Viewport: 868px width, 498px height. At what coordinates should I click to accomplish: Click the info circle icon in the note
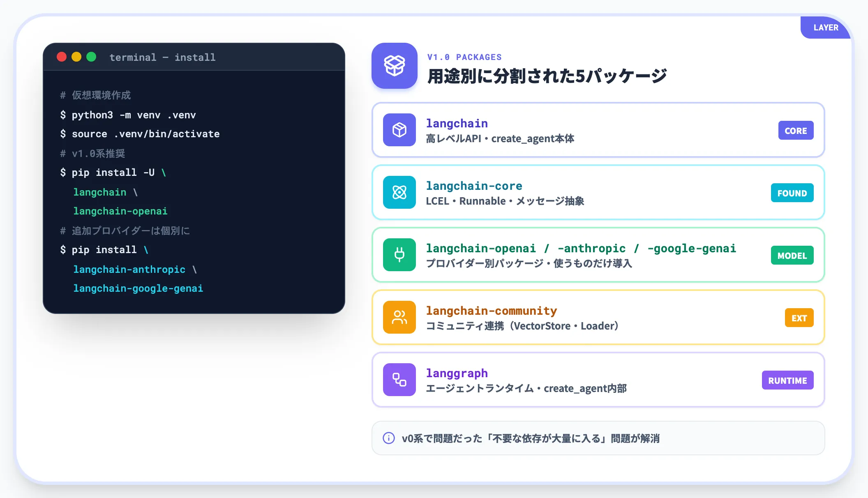click(388, 438)
